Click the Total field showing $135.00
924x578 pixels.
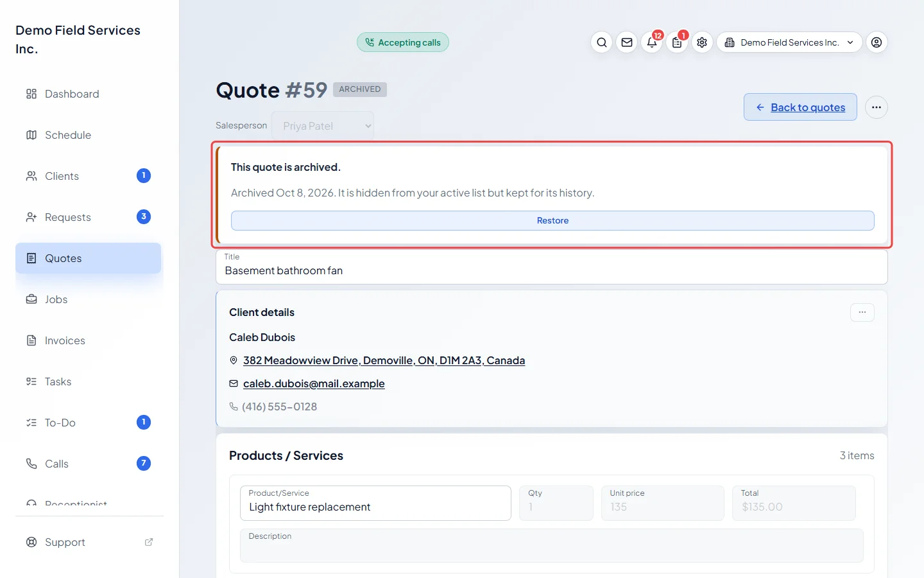click(x=794, y=503)
